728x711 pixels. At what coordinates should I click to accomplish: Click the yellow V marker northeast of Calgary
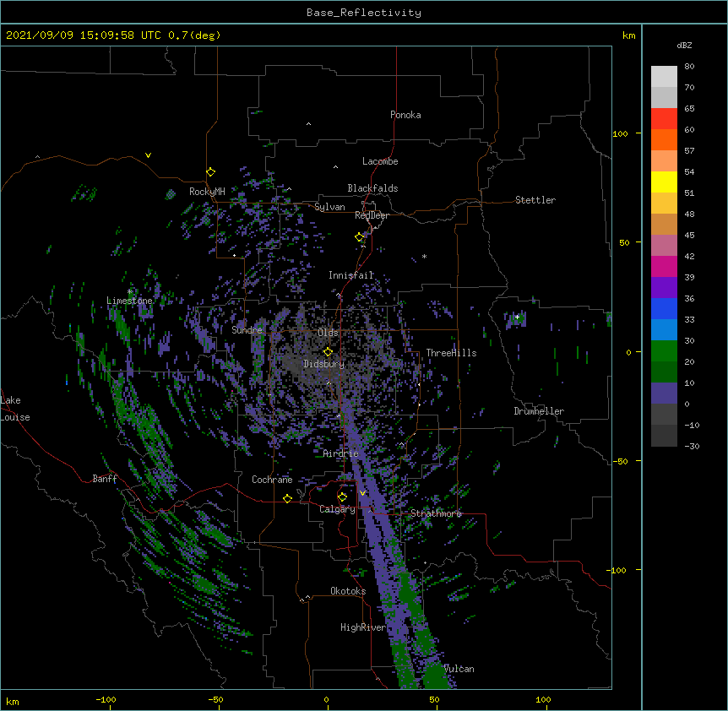(x=362, y=493)
